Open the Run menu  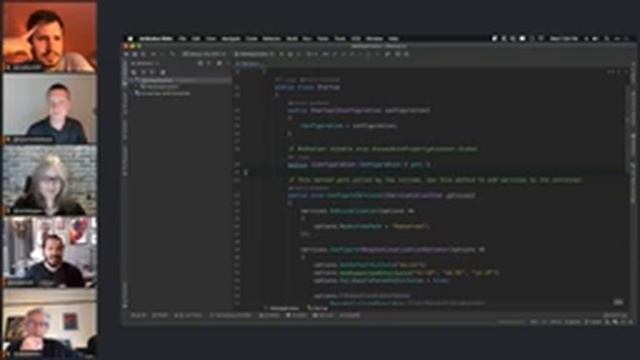tap(307, 38)
